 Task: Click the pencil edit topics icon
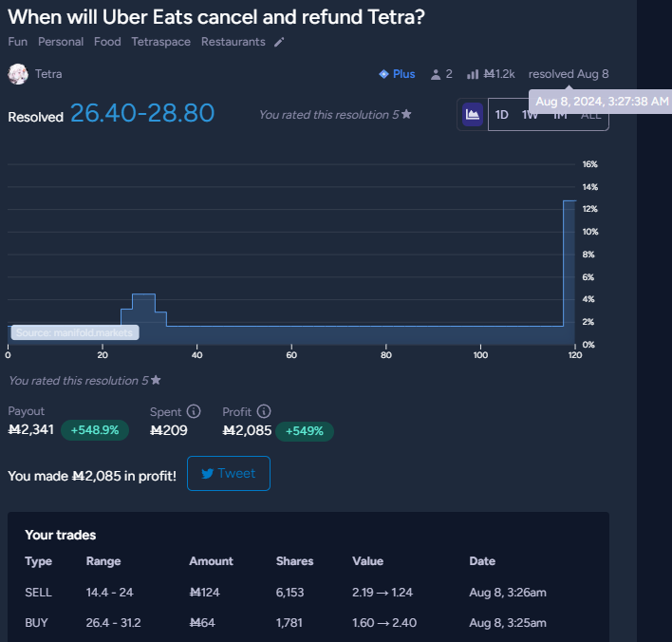279,42
